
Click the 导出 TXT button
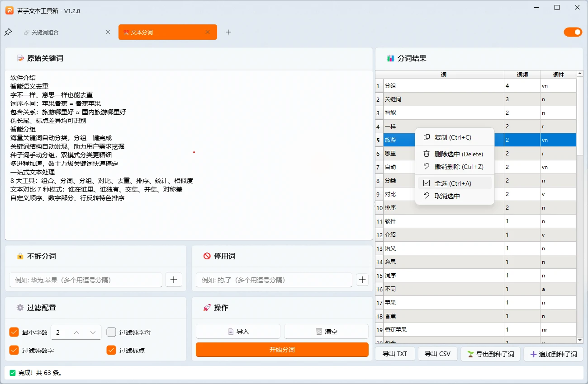pos(394,354)
